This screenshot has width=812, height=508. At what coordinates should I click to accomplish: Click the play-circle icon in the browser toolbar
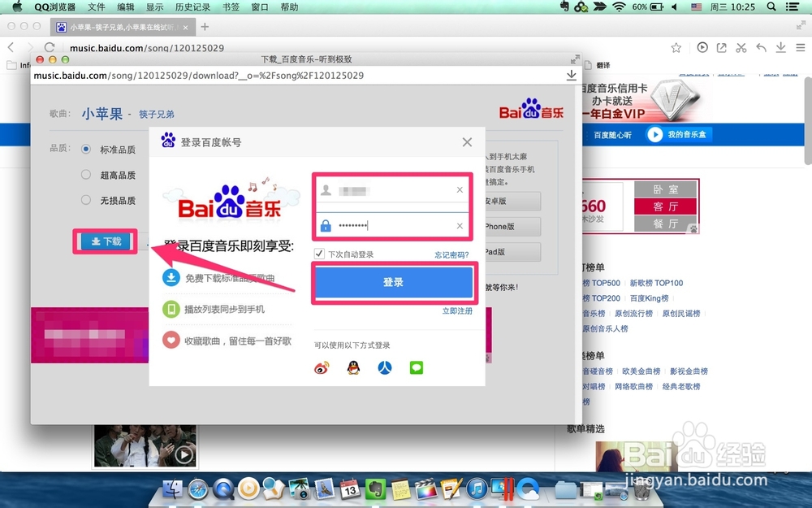[702, 48]
